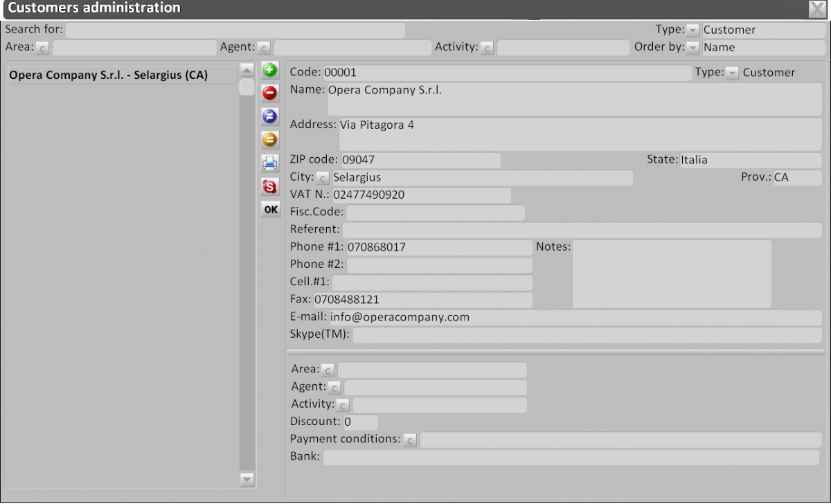Click the Address field with Via Pitagora 4

(x=580, y=134)
